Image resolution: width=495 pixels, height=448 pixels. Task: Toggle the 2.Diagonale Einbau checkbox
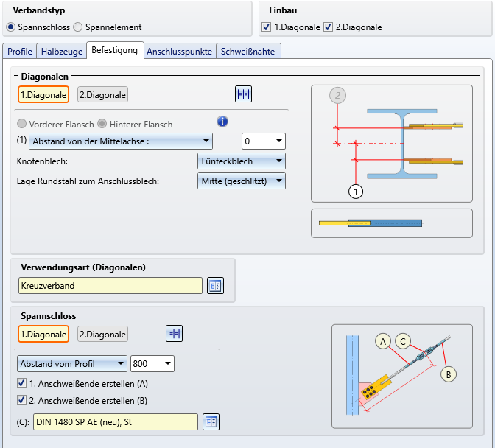[x=328, y=27]
